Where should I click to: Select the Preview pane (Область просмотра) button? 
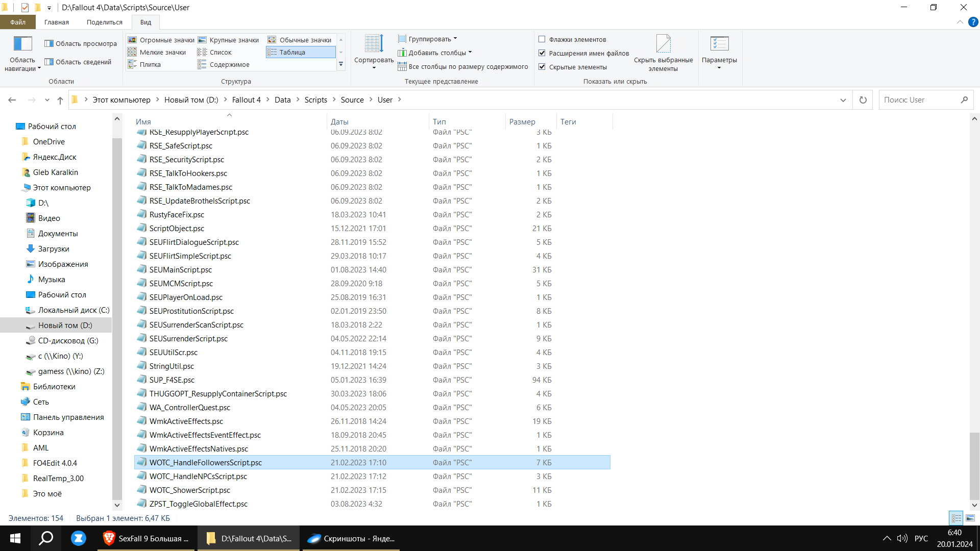[81, 43]
